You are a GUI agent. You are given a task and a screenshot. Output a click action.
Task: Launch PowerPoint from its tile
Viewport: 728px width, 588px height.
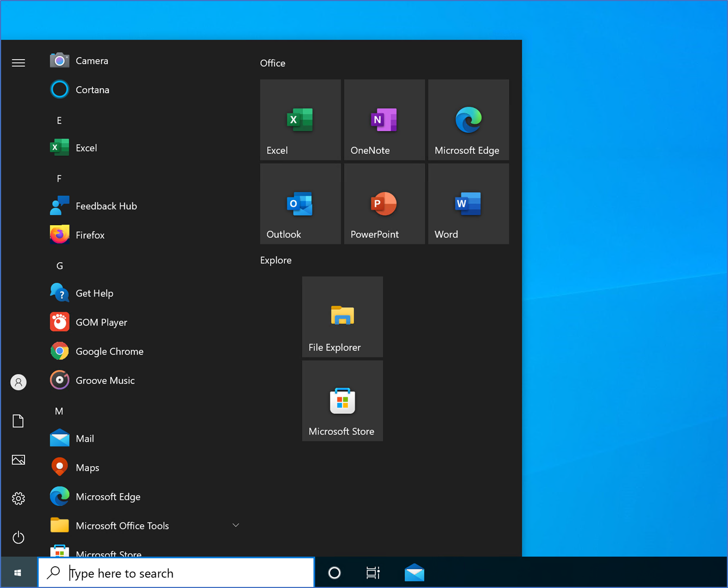pos(384,204)
